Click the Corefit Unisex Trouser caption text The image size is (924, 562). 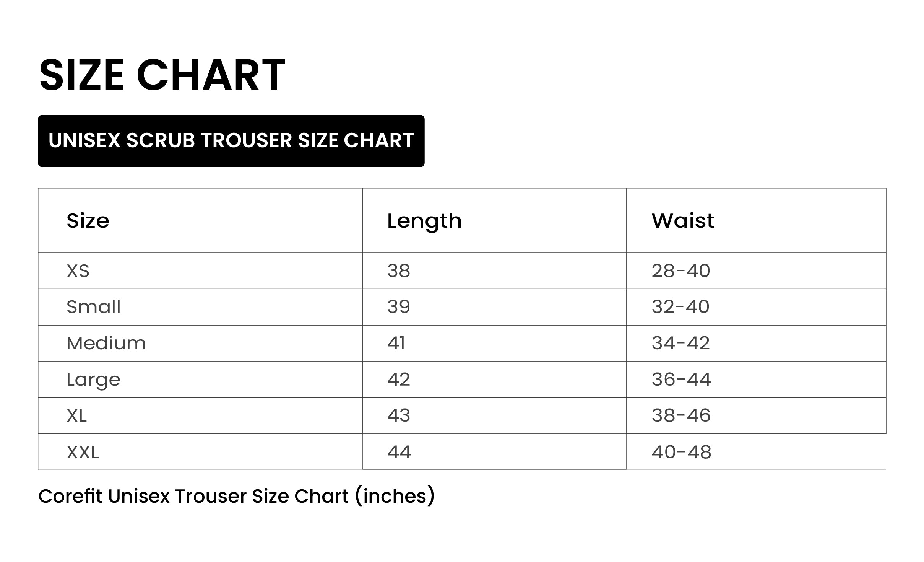point(236,496)
